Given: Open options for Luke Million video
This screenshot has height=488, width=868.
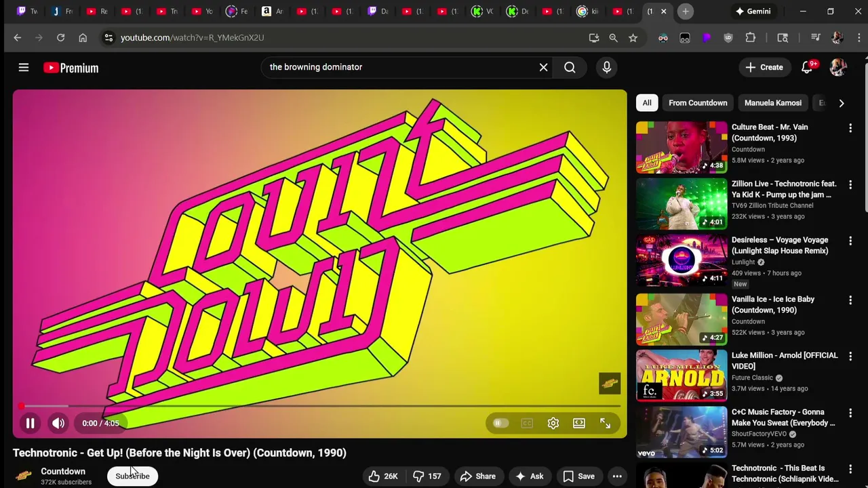Looking at the screenshot, I should pos(850,357).
